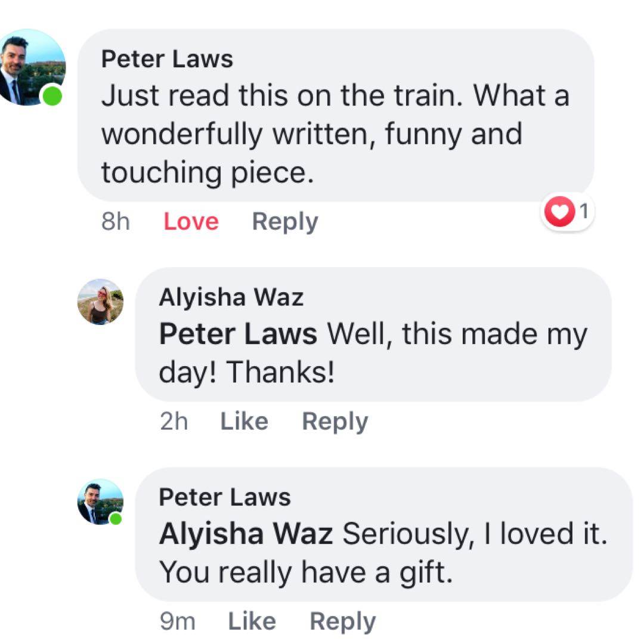The image size is (644, 644).
Task: Open the 8h timestamp on the top comment
Action: 116,222
